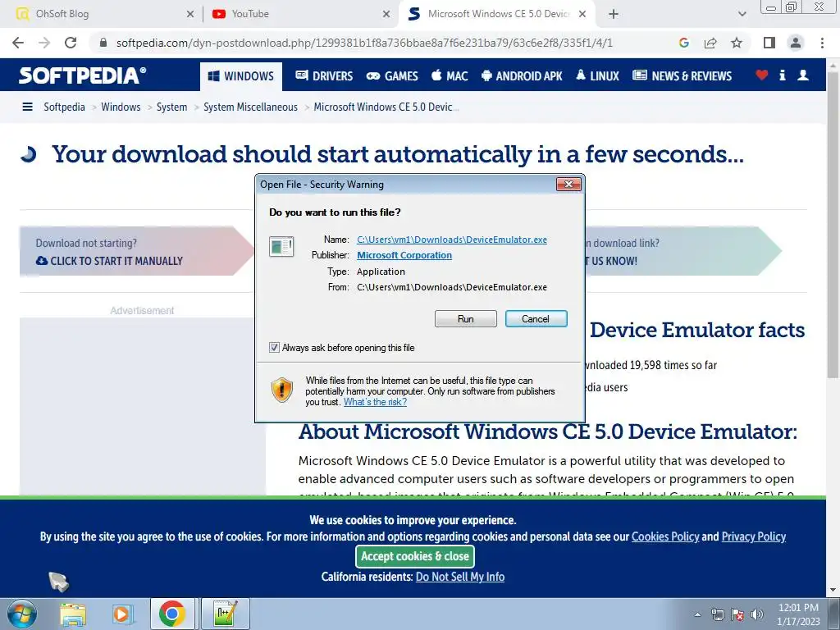Image resolution: width=840 pixels, height=630 pixels.
Task: Accept cookies & close the banner
Action: (x=414, y=557)
